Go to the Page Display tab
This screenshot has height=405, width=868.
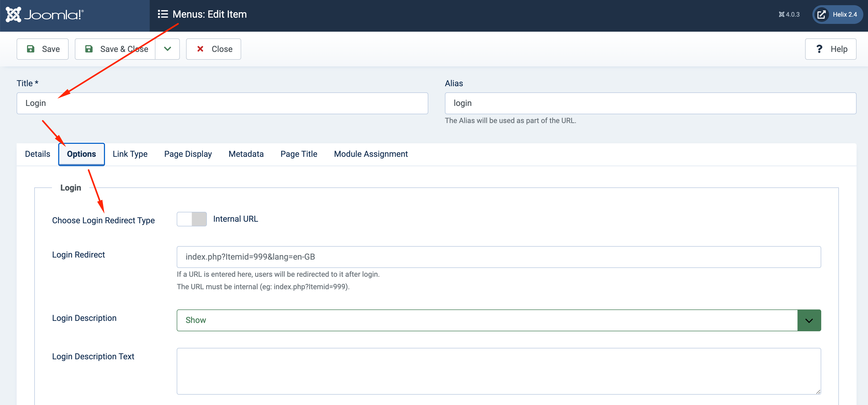188,154
